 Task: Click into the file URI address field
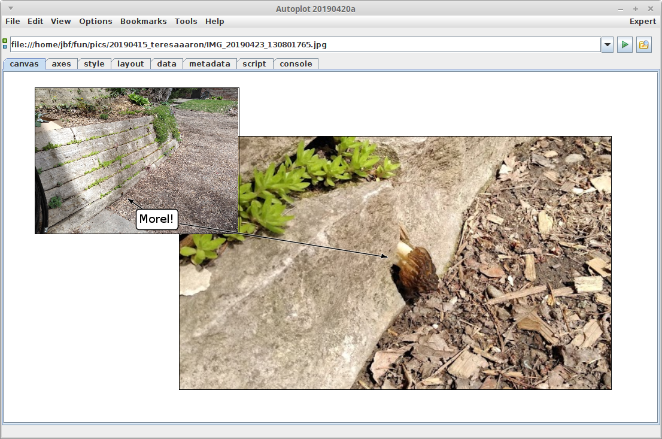(x=305, y=44)
